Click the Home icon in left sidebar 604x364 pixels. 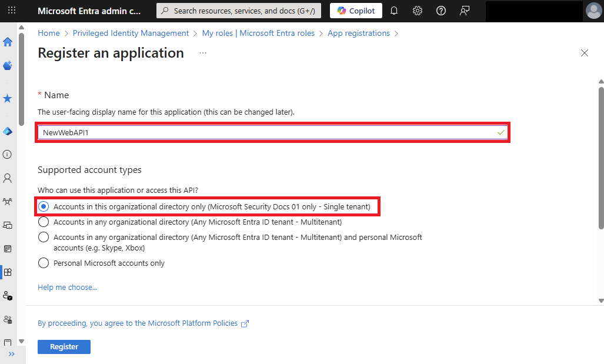[x=8, y=42]
